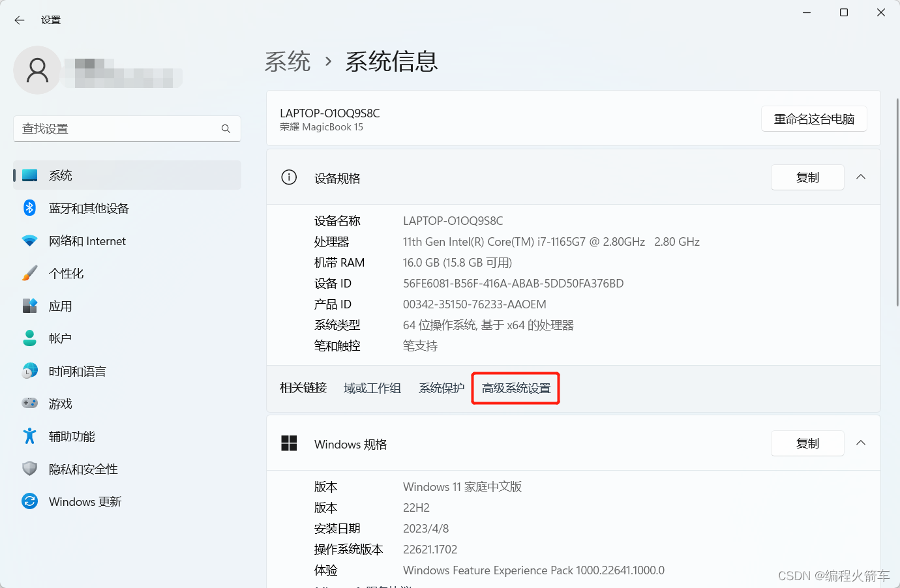The image size is (900, 588).
Task: Collapse the Windows 规格 section chevron
Action: pyautogui.click(x=861, y=443)
